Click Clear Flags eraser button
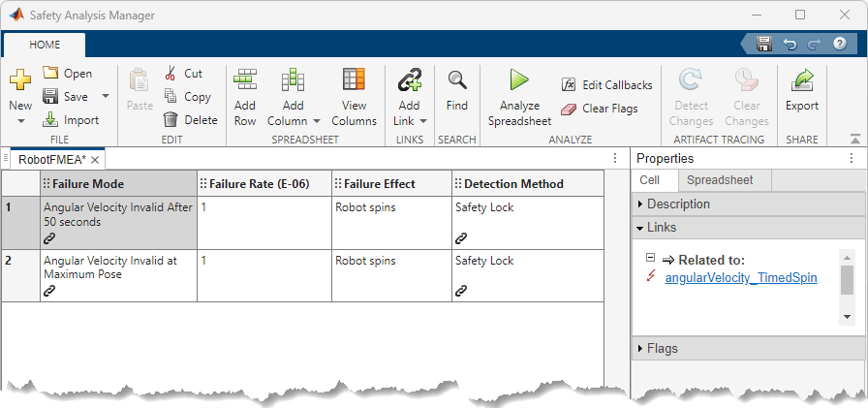This screenshot has height=408, width=868. 599,109
